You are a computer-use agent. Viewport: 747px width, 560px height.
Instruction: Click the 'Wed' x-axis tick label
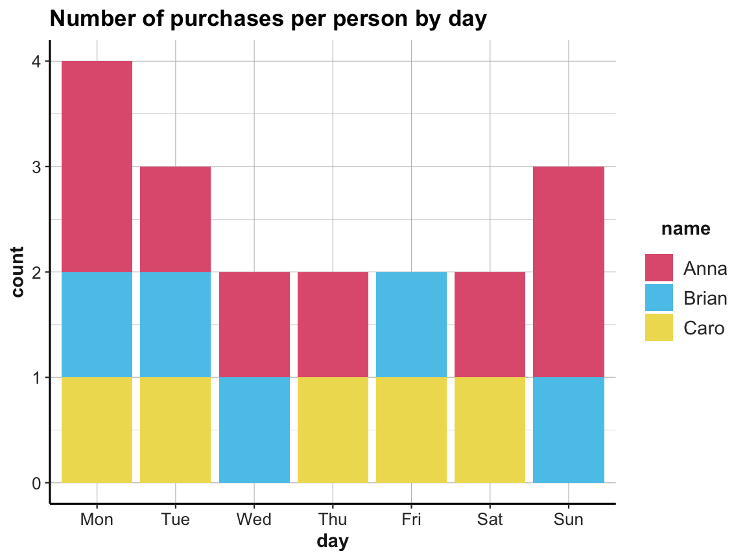point(254,519)
